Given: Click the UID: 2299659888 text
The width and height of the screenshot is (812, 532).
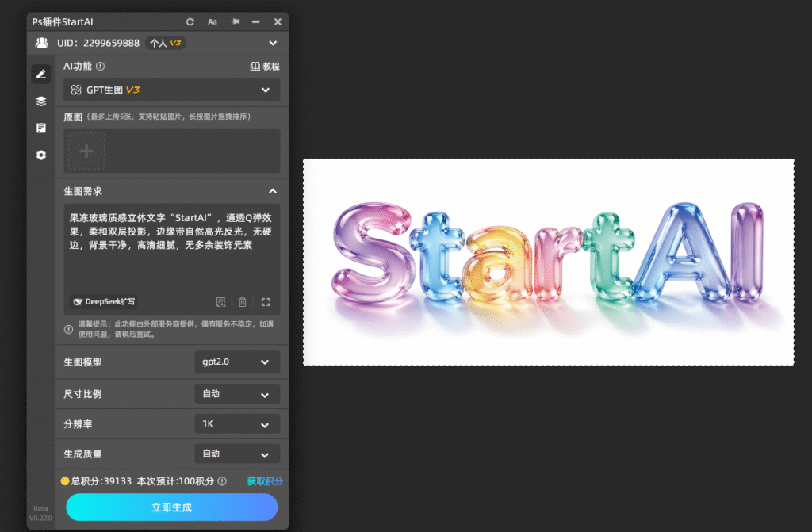Looking at the screenshot, I should pyautogui.click(x=98, y=43).
